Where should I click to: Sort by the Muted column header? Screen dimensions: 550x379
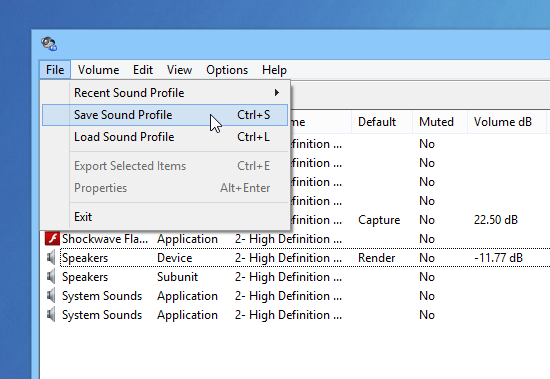click(440, 122)
